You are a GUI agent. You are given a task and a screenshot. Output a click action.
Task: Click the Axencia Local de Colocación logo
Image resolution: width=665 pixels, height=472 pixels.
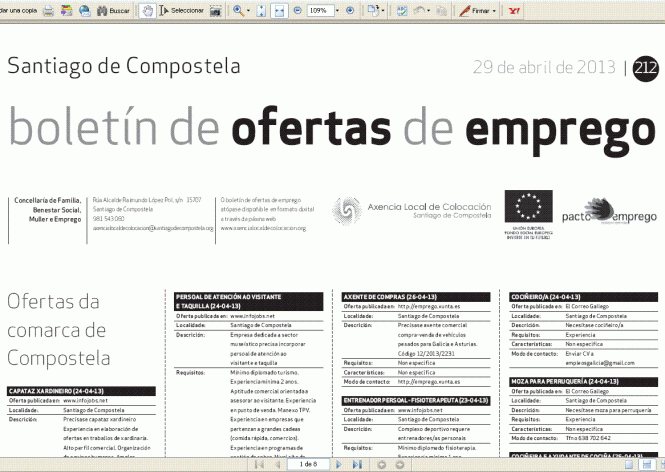click(x=411, y=210)
